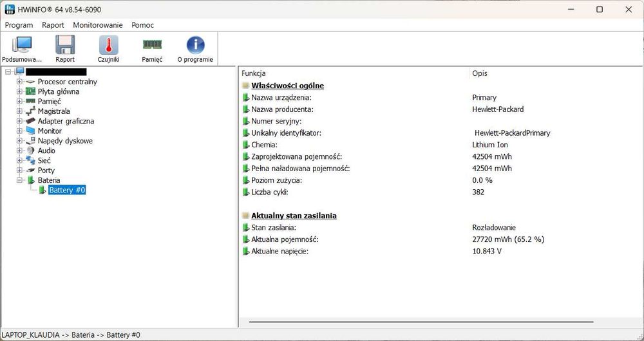Viewport: 644px width, 341px height.
Task: Click the Raport floppy disk toolbar icon
Action: pyautogui.click(x=65, y=44)
